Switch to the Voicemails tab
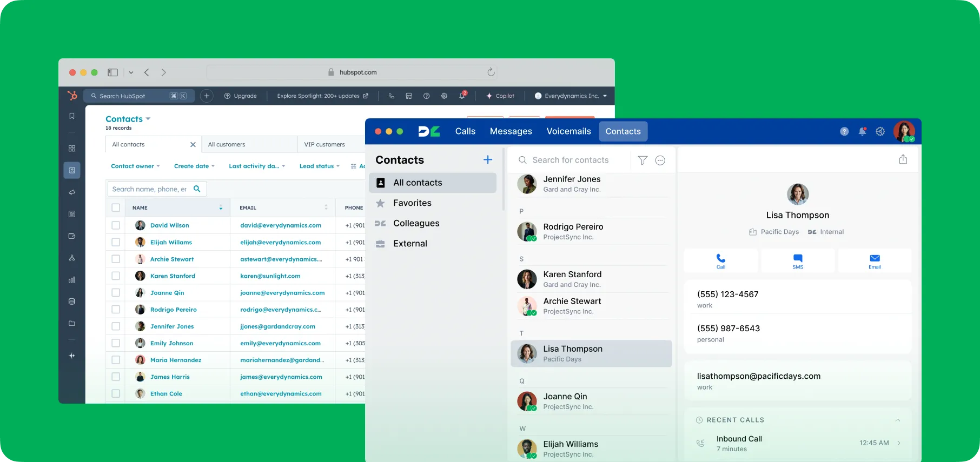980x462 pixels. tap(568, 131)
